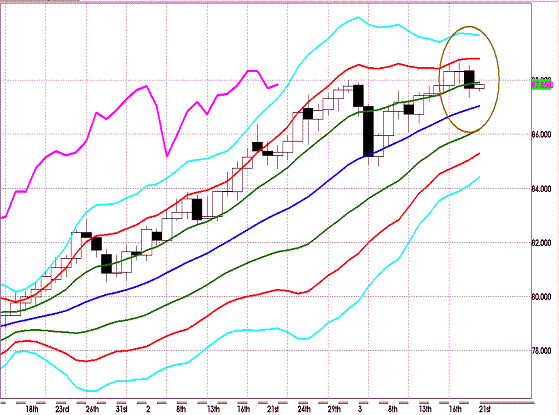The width and height of the screenshot is (559, 415).
Task: Click the 80,000 price axis label
Action: [x=541, y=297]
